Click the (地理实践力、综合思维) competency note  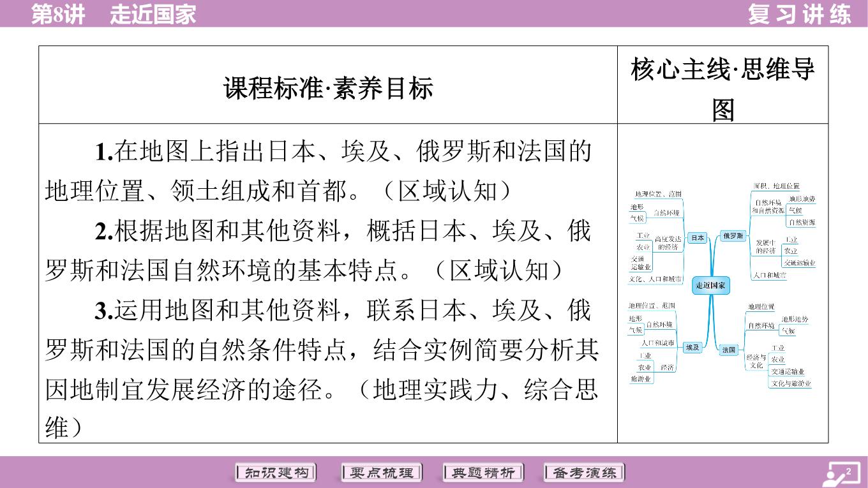point(322,408)
